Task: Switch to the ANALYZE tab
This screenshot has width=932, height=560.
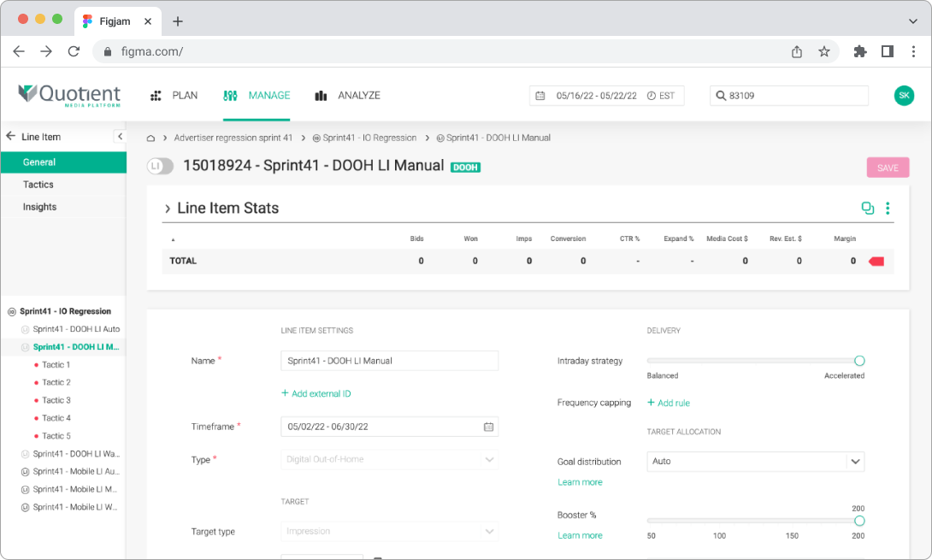Action: [347, 96]
